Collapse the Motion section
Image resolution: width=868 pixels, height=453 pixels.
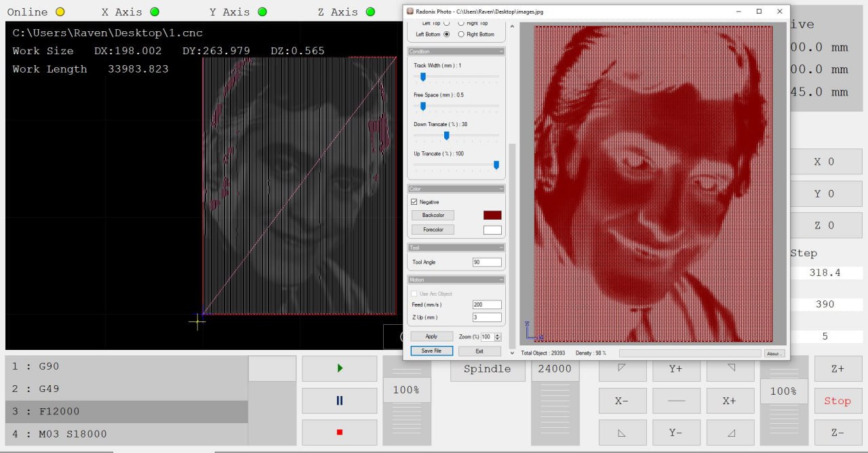(x=501, y=280)
